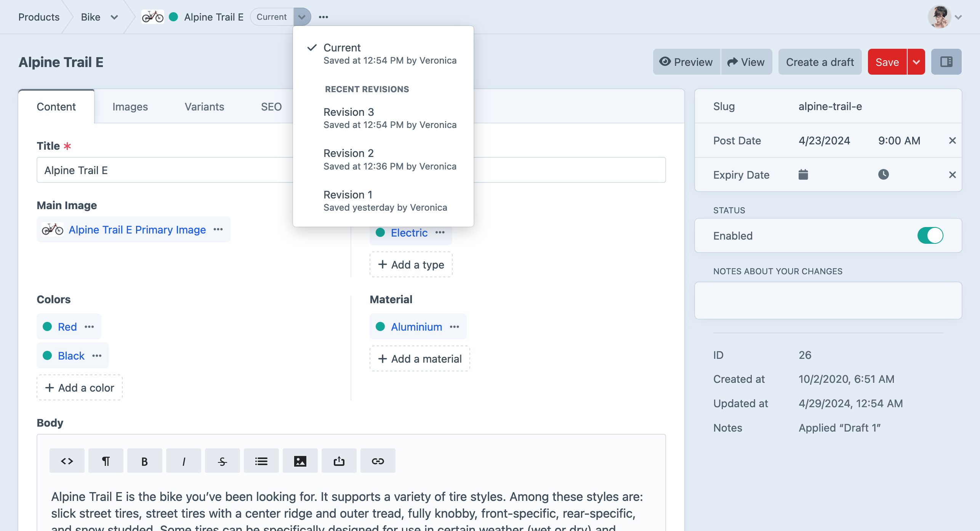Image resolution: width=980 pixels, height=531 pixels.
Task: Insert a list in Body editor
Action: point(261,461)
